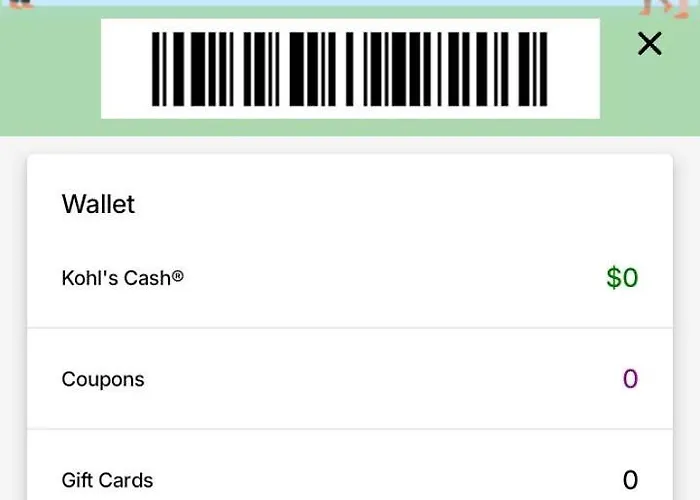
Task: Click the white margin inside barcode box
Action: click(x=126, y=69)
